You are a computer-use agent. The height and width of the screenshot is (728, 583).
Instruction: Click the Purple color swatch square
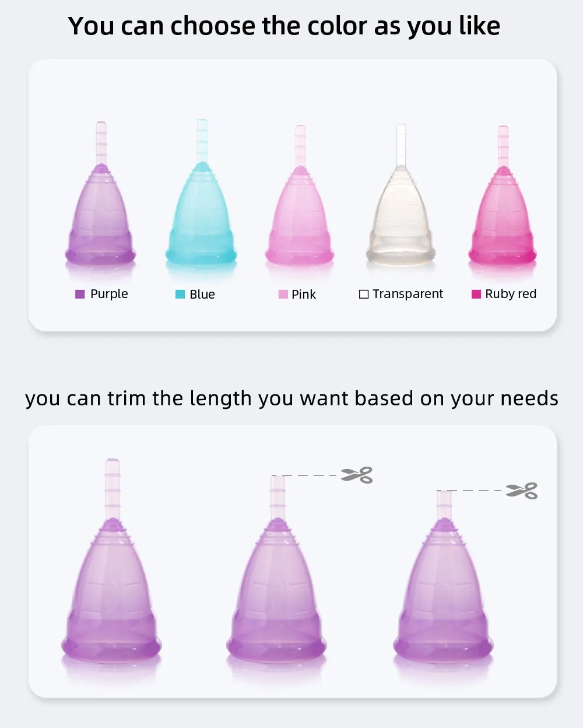pos(80,294)
